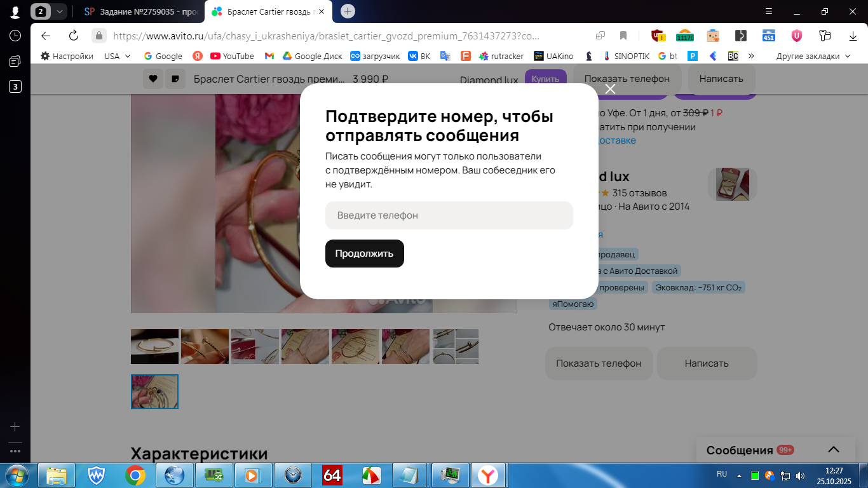Open the new tab with plus button
The height and width of the screenshot is (488, 868).
click(x=348, y=11)
